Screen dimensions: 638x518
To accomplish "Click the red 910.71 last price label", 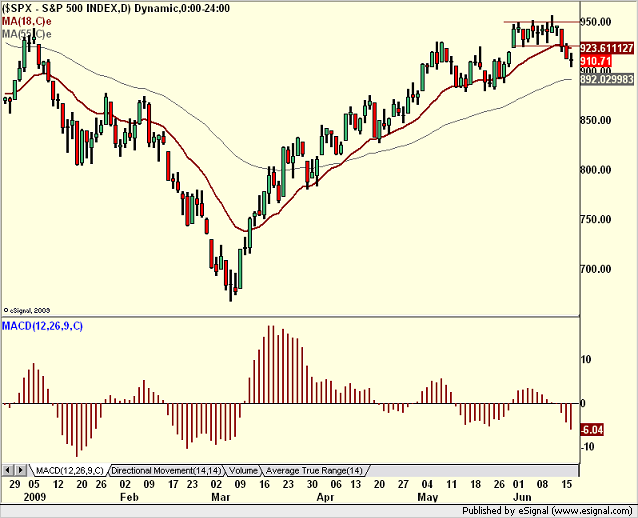I will point(596,61).
